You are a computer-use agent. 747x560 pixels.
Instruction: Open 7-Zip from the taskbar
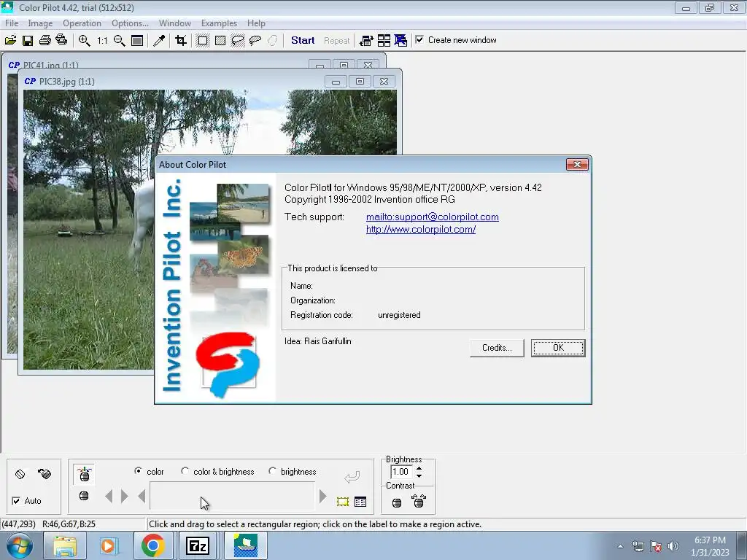pos(197,545)
